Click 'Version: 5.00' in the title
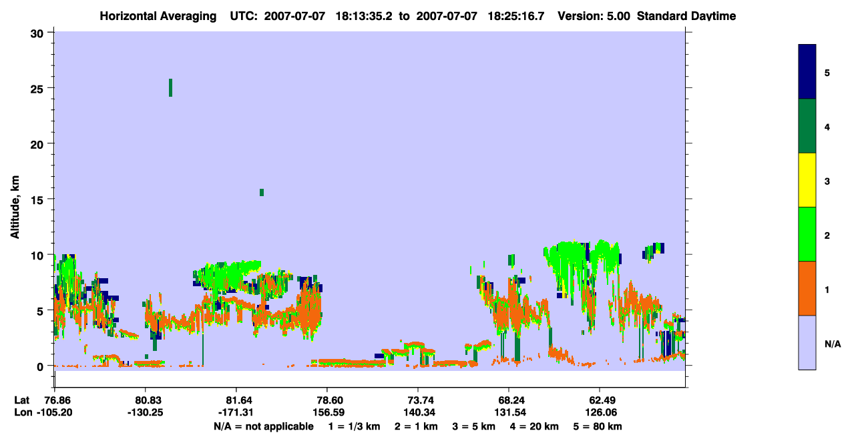The image size is (868, 445). click(594, 16)
